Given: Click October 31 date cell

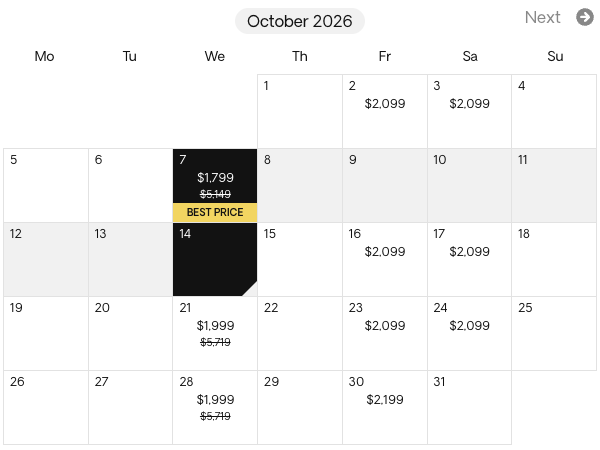Looking at the screenshot, I should (x=469, y=407).
